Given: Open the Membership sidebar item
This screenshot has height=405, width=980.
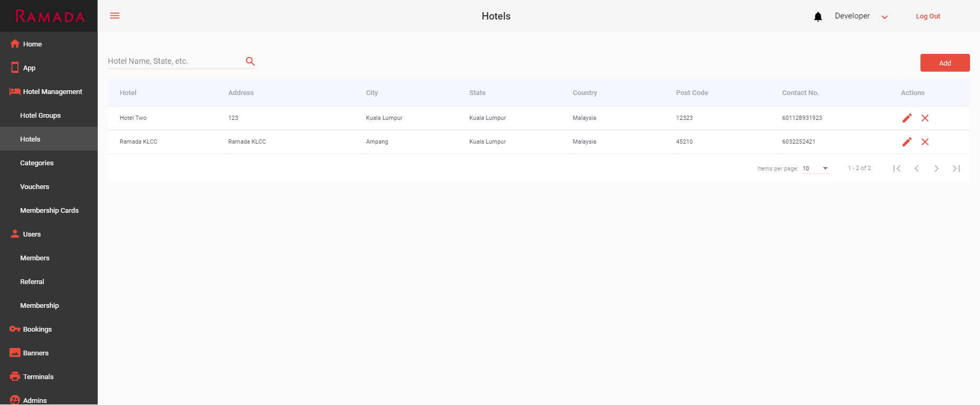Looking at the screenshot, I should (49, 305).
